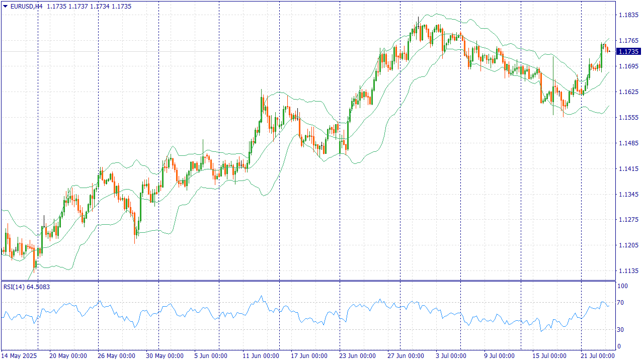Viewport: 644px width, 362px height.
Task: Click the 70 level on RSI scale
Action: 621,303
